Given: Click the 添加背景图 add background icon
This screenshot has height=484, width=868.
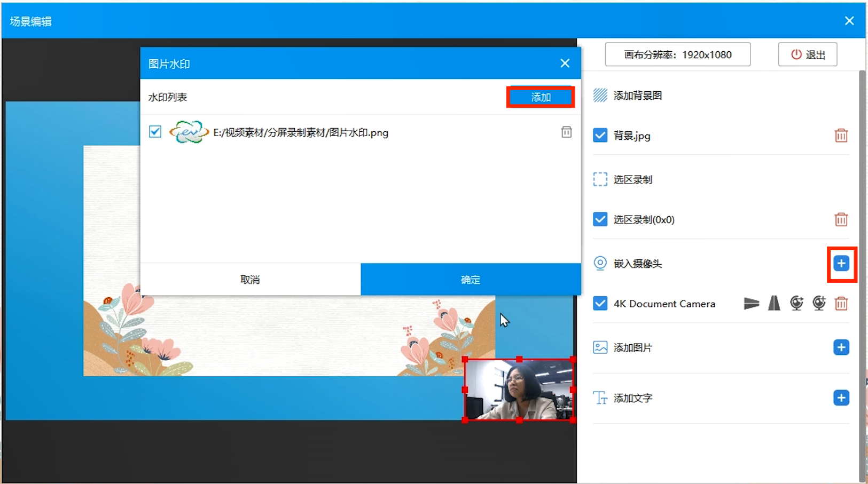Looking at the screenshot, I should click(x=600, y=95).
